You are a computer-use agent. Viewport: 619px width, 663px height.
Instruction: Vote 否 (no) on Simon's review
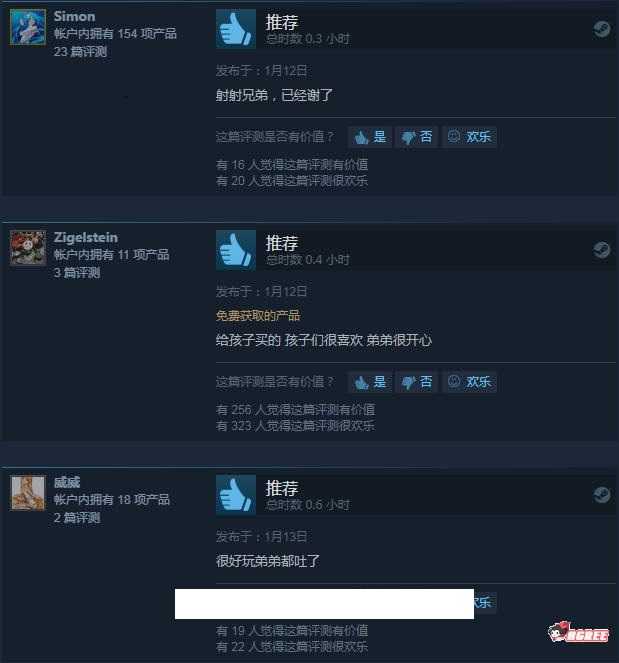click(x=416, y=137)
